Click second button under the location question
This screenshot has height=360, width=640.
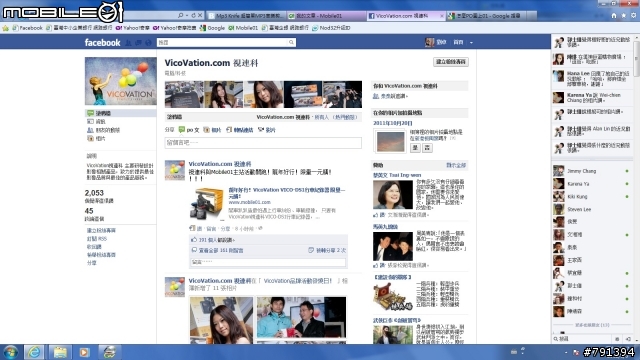[427, 148]
